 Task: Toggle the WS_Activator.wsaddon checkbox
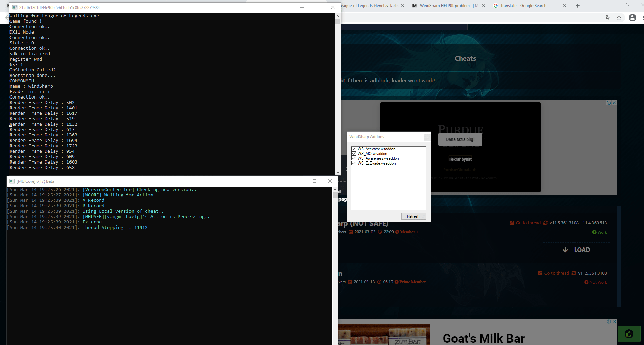(354, 149)
